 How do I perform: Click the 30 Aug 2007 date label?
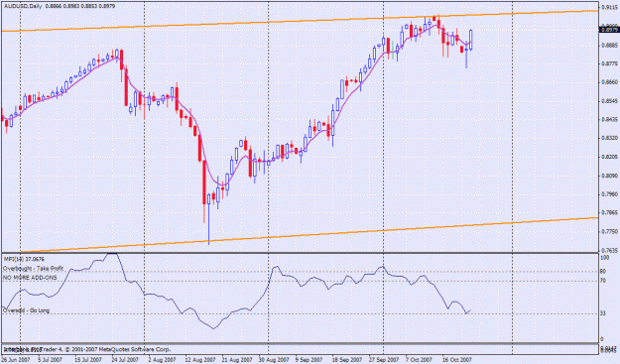pyautogui.click(x=274, y=360)
